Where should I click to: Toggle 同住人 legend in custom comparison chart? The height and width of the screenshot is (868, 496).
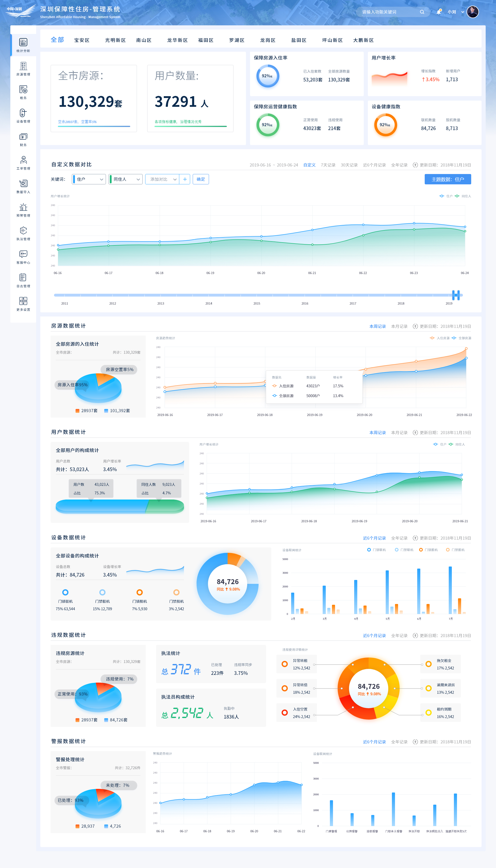[463, 196]
